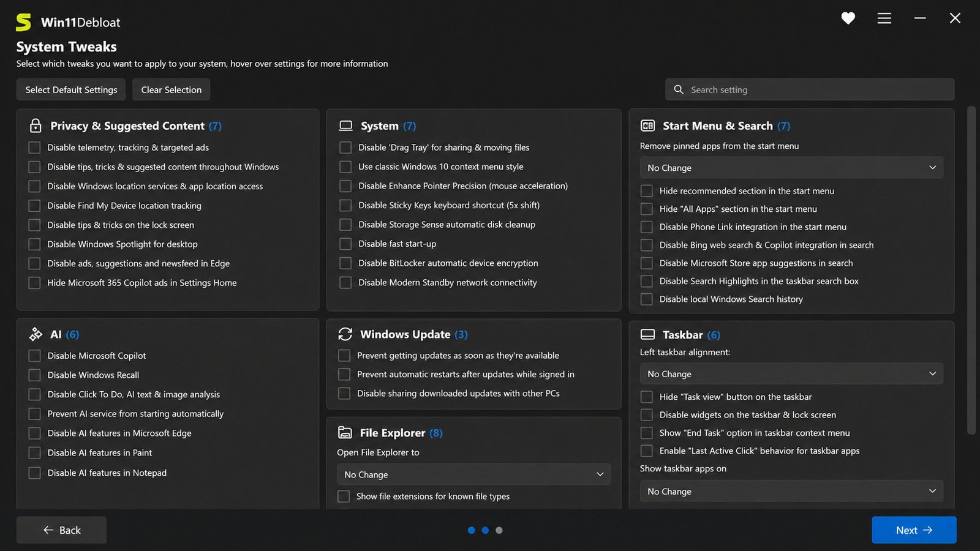Click the Privacy & Suggested Content lock icon

[36, 126]
